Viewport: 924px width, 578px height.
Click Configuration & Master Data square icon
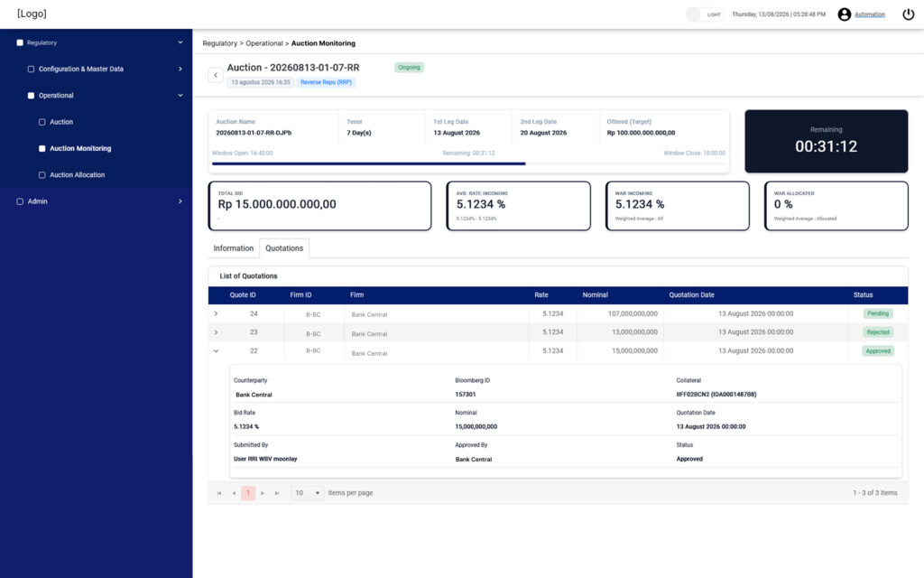click(x=31, y=69)
